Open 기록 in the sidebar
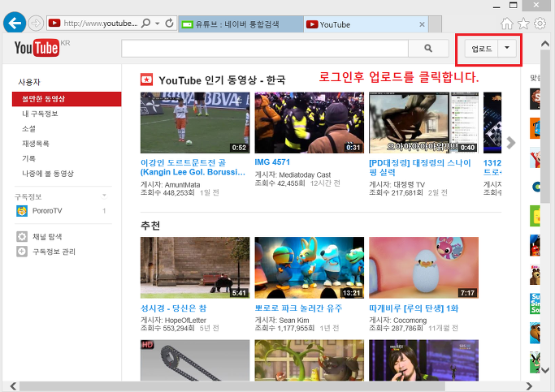Screen dimensions: 555x392 (28, 158)
